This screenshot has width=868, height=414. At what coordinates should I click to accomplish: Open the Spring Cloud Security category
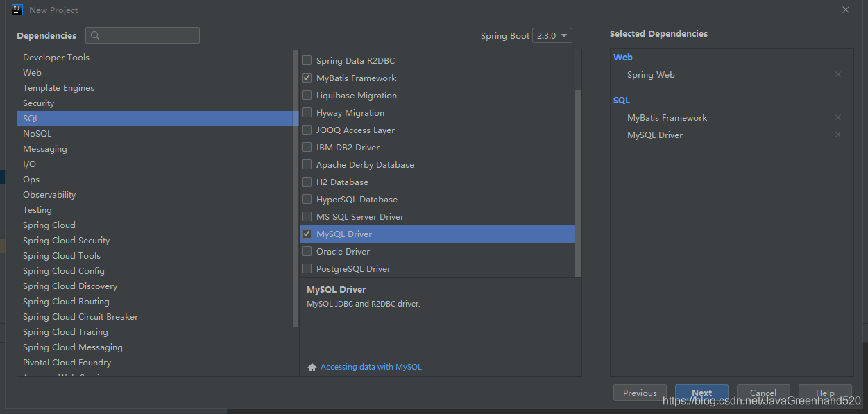pyautogui.click(x=158, y=240)
